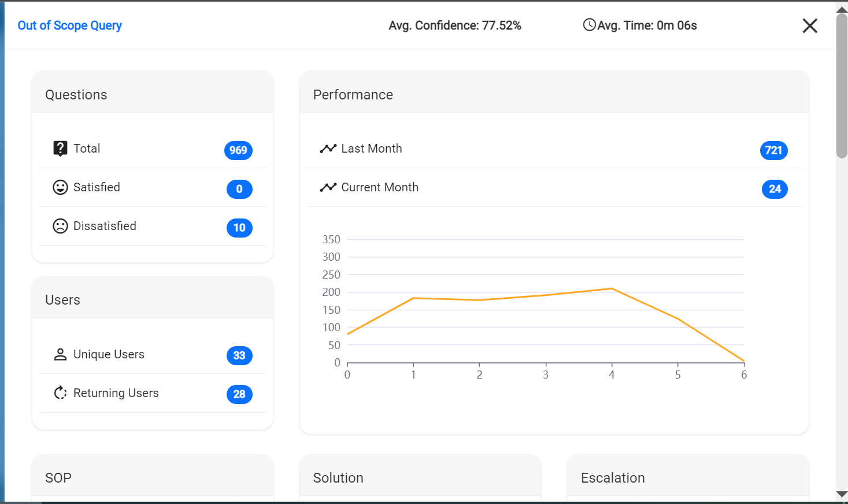Image resolution: width=848 pixels, height=504 pixels.
Task: Click the Total questions icon
Action: pyautogui.click(x=60, y=149)
